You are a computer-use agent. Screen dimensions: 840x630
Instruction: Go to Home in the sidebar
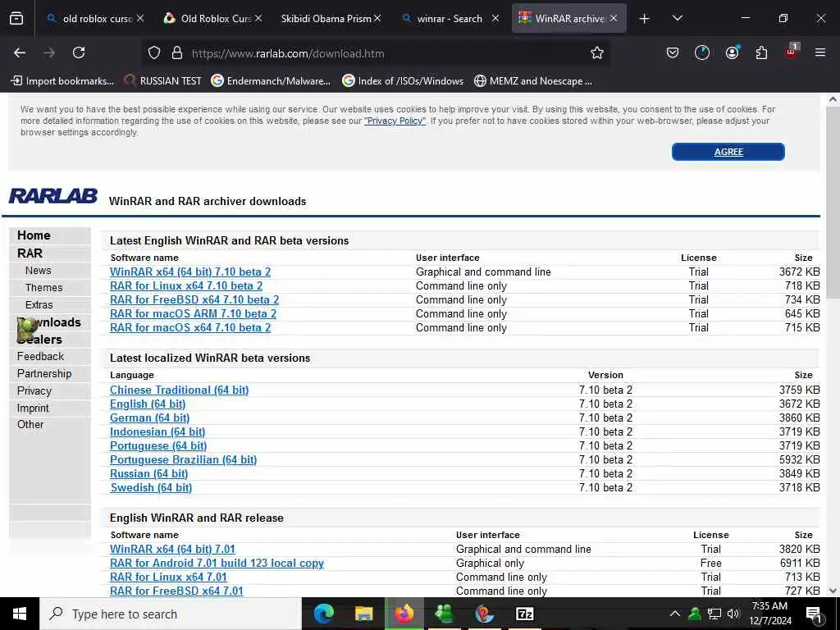[34, 235]
